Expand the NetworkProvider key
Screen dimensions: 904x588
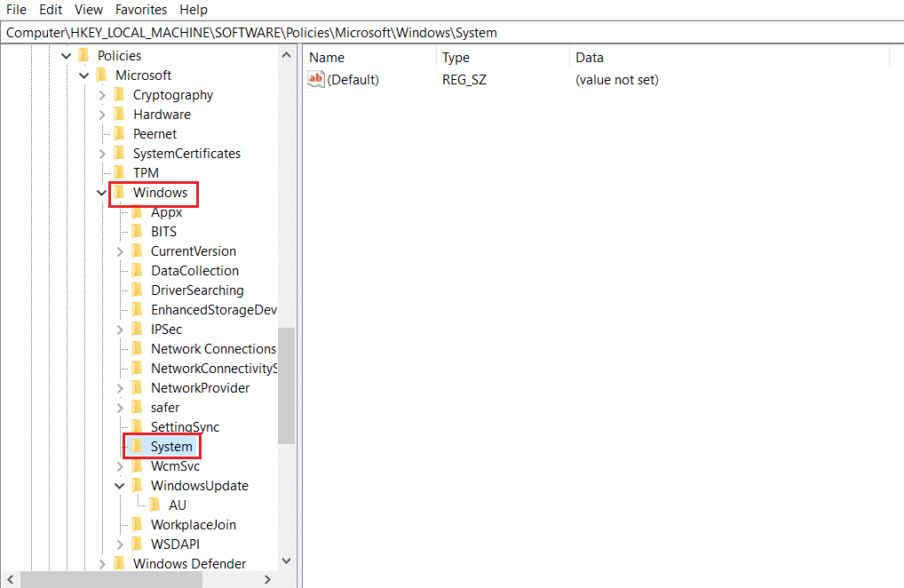(x=120, y=388)
